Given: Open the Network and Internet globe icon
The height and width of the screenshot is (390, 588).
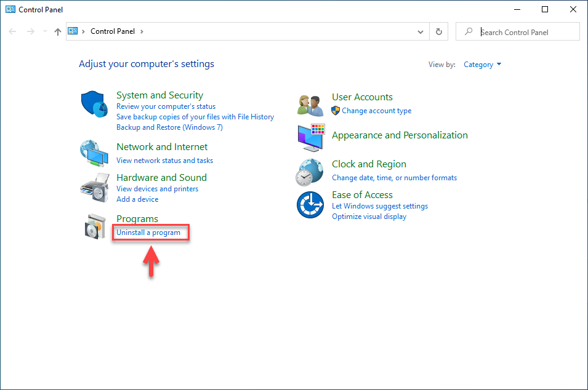Looking at the screenshot, I should tap(94, 153).
